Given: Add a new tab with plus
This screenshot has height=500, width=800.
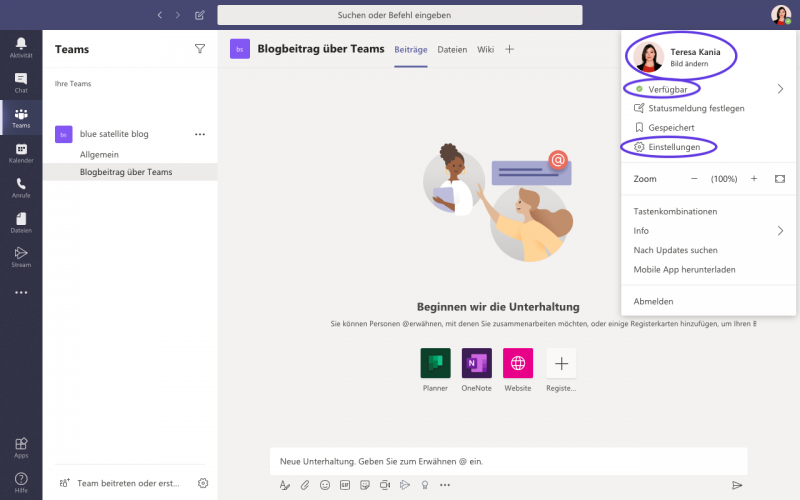Looking at the screenshot, I should pyautogui.click(x=509, y=49).
